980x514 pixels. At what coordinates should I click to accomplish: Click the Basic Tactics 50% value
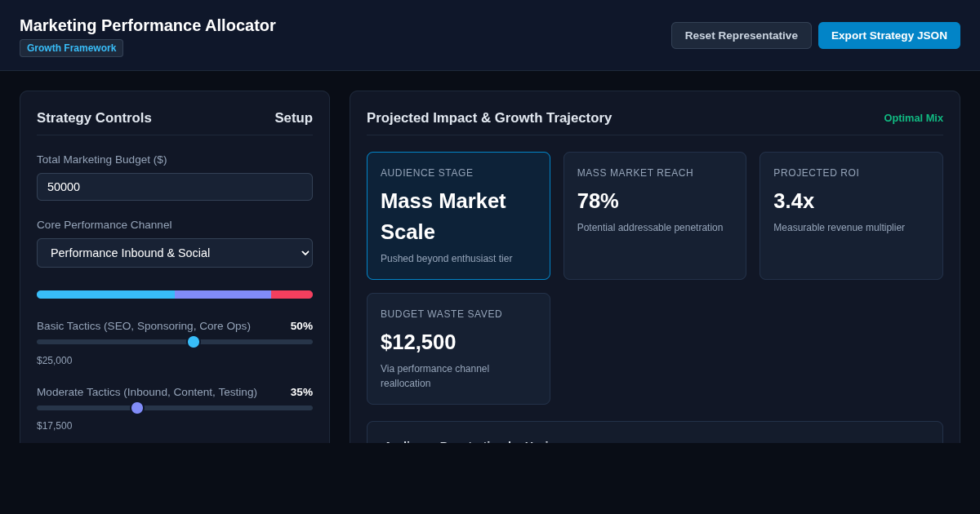click(301, 326)
